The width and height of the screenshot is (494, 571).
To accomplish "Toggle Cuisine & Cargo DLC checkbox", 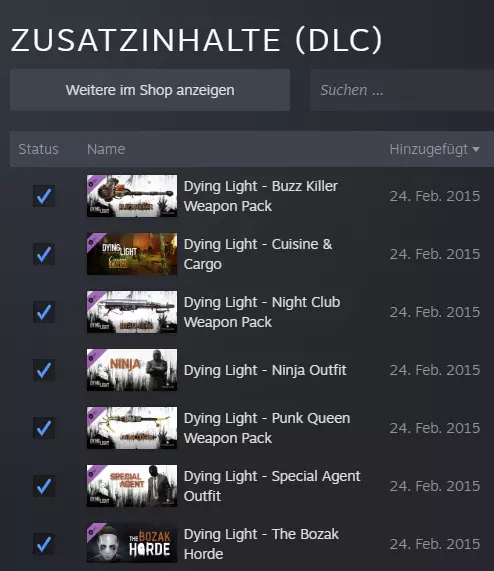I will pos(44,254).
